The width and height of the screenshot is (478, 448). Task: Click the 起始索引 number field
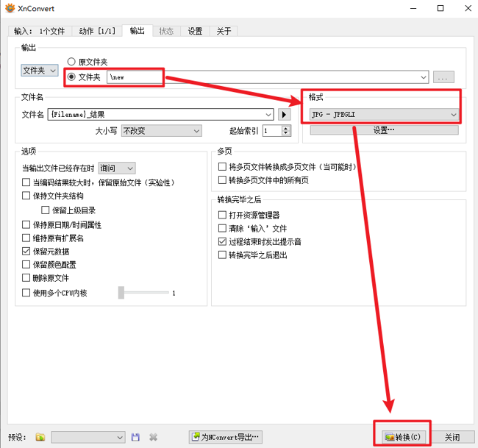point(272,131)
